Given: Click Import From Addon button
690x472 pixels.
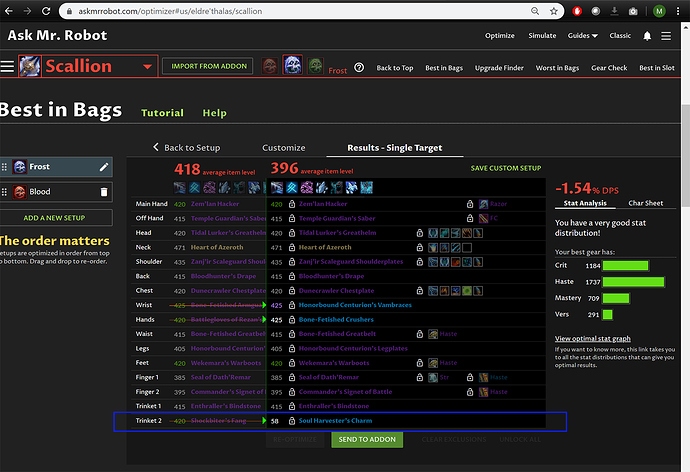Looking at the screenshot, I should coord(208,66).
